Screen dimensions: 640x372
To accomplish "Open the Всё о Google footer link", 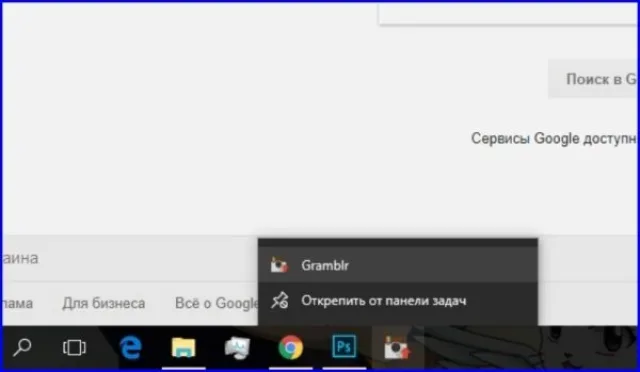I will [217, 303].
